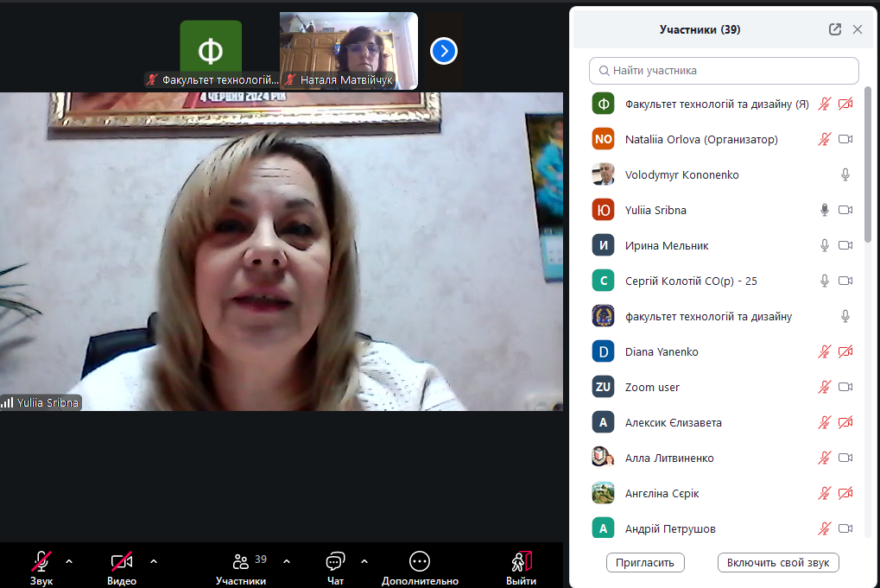Expand chat options arrow beside Чат
The height and width of the screenshot is (588, 880).
click(x=364, y=561)
